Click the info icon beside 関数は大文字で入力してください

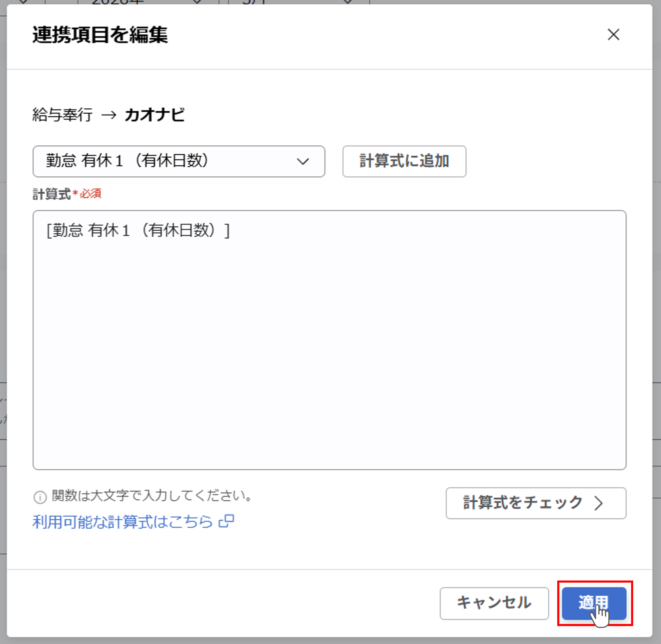(x=40, y=497)
